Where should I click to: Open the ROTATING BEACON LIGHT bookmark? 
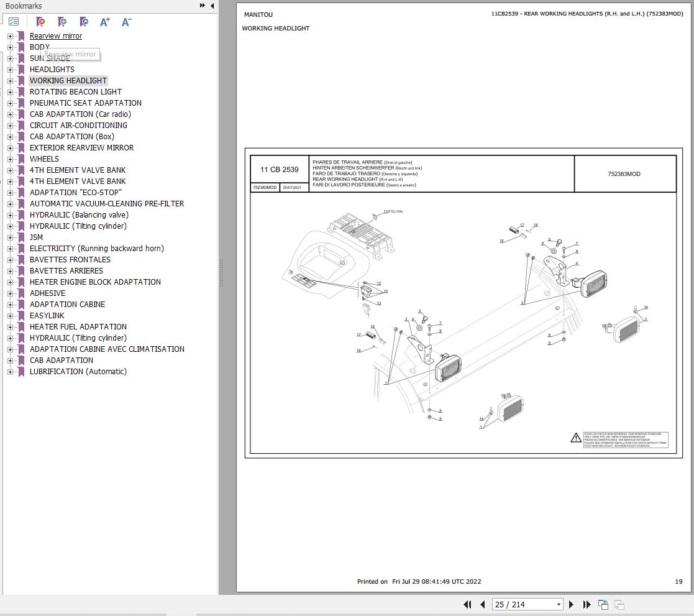(x=76, y=91)
